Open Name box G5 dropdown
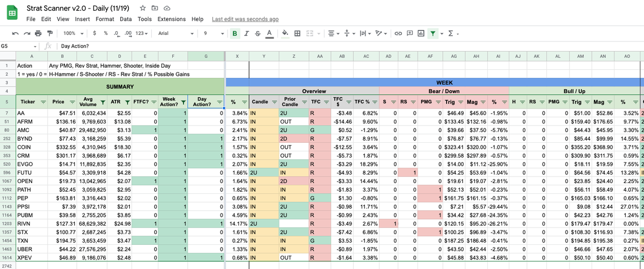 click(x=35, y=46)
